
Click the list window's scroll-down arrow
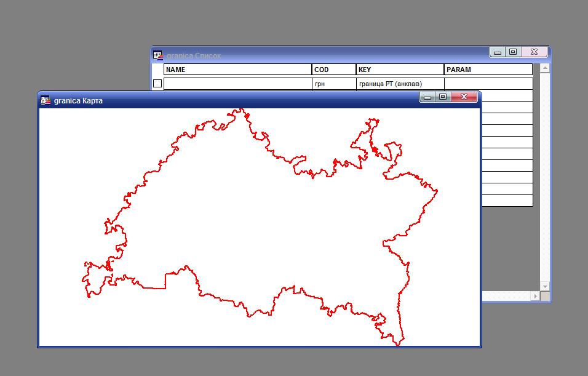click(x=545, y=286)
